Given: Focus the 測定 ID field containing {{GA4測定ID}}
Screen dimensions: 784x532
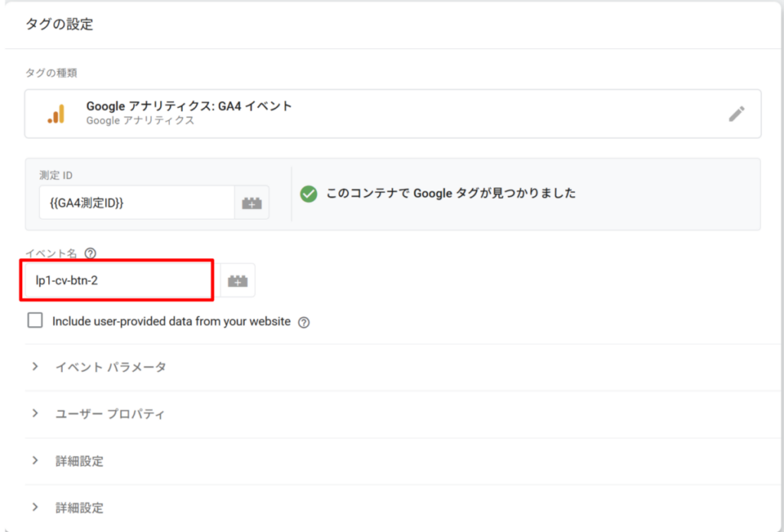Looking at the screenshot, I should tap(136, 203).
